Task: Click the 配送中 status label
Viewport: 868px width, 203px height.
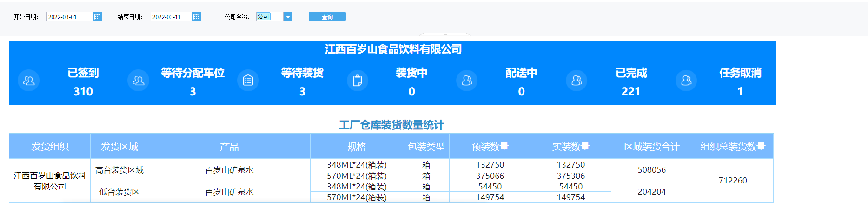Action: (x=522, y=73)
